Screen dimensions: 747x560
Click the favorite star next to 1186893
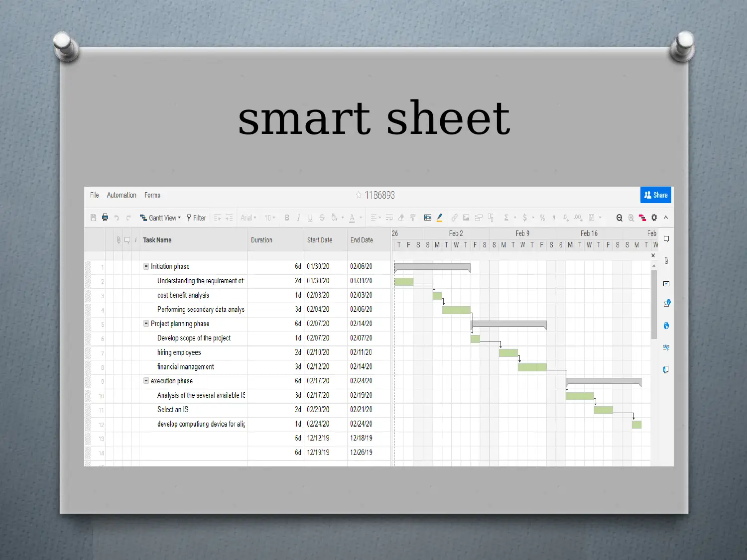359,195
